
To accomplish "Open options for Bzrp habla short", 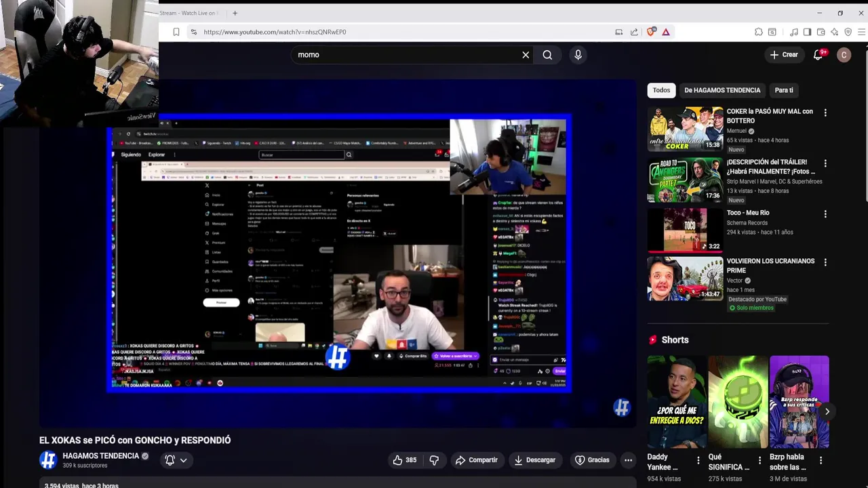I will point(821,460).
